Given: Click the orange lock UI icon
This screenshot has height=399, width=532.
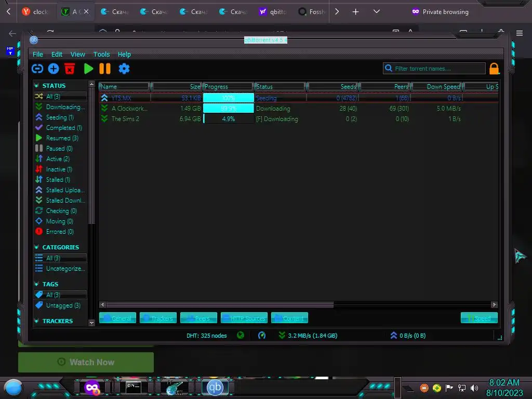Looking at the screenshot, I should (494, 69).
